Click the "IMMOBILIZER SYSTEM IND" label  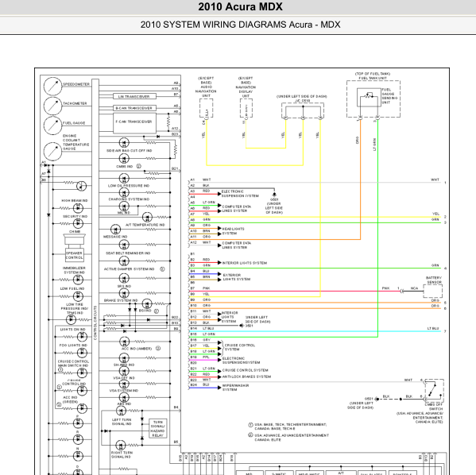(x=74, y=270)
